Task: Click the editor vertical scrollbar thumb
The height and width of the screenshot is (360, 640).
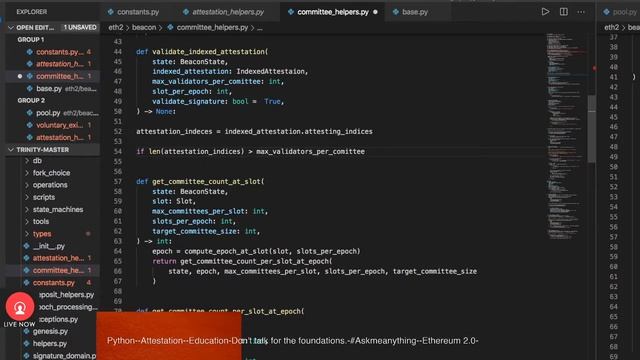Action: click(x=591, y=129)
